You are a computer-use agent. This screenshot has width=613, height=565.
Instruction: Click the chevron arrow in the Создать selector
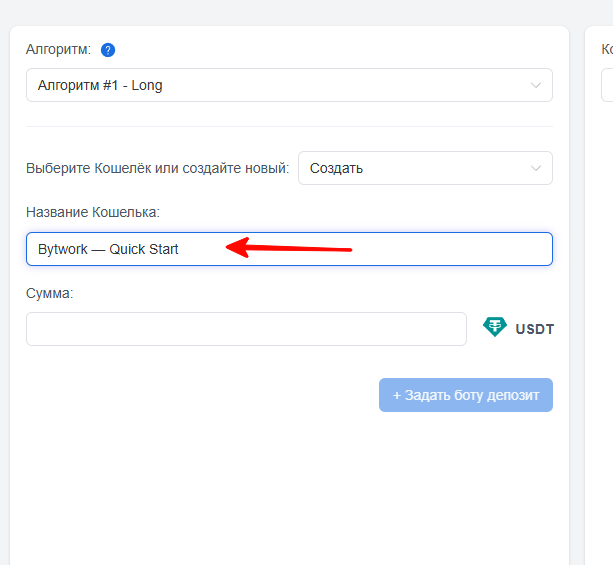pos(536,168)
